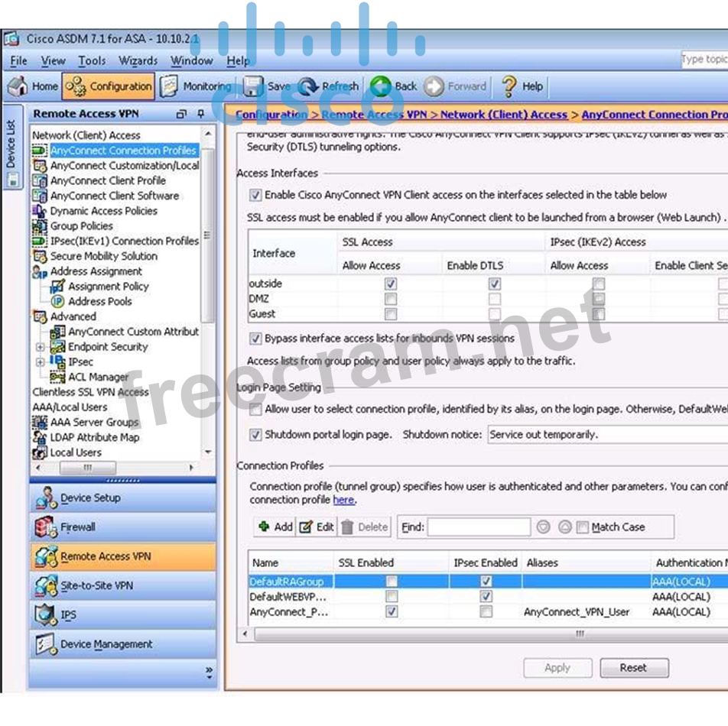
Task: Toggle Bypass interface access lists checkbox
Action: tap(255, 338)
